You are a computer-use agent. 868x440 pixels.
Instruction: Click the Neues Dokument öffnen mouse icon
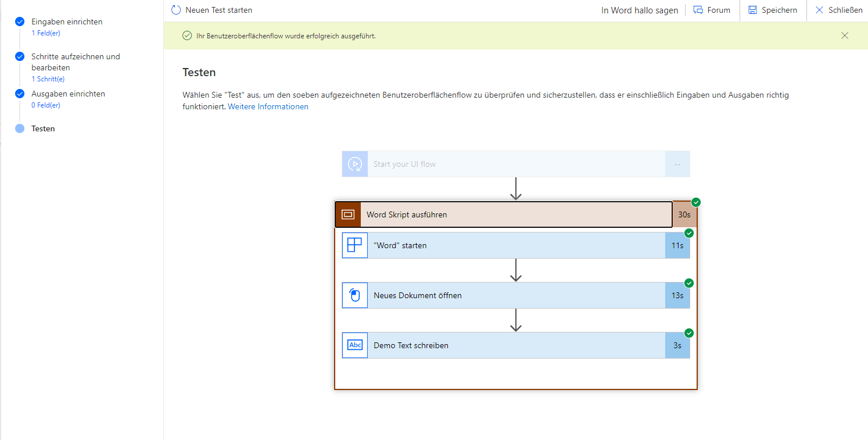point(355,295)
